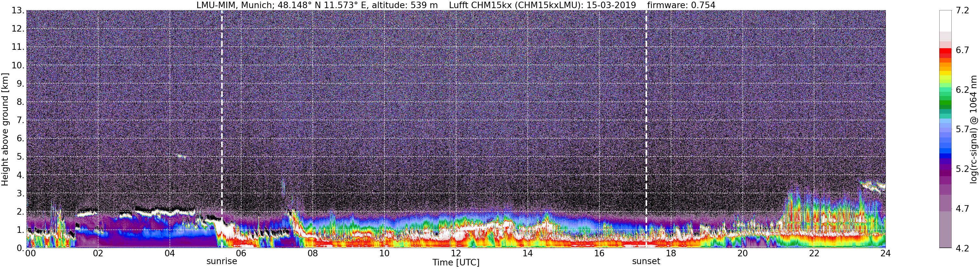The height and width of the screenshot is (269, 980).
Task: Click the colorbar value '6.7'
Action: [x=962, y=50]
